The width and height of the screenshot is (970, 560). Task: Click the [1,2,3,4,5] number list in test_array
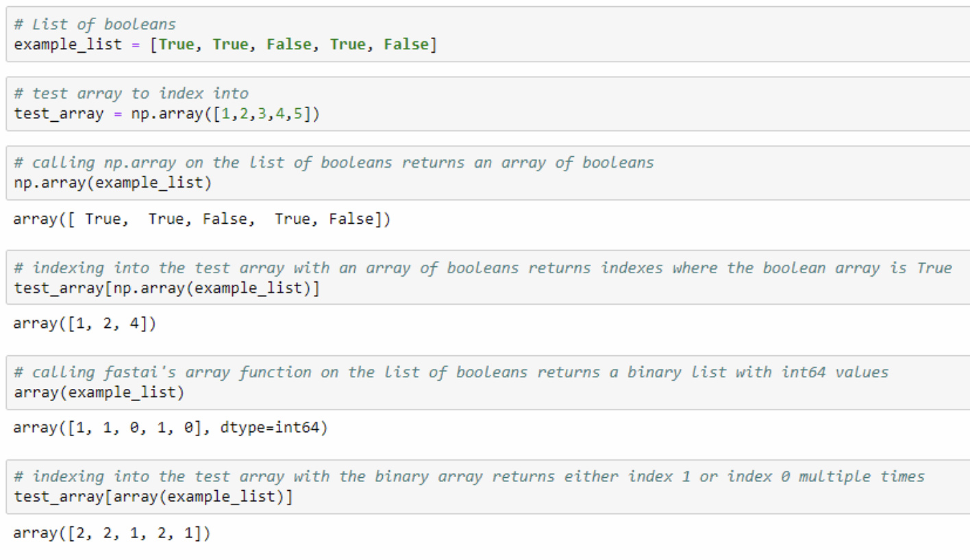(x=263, y=114)
